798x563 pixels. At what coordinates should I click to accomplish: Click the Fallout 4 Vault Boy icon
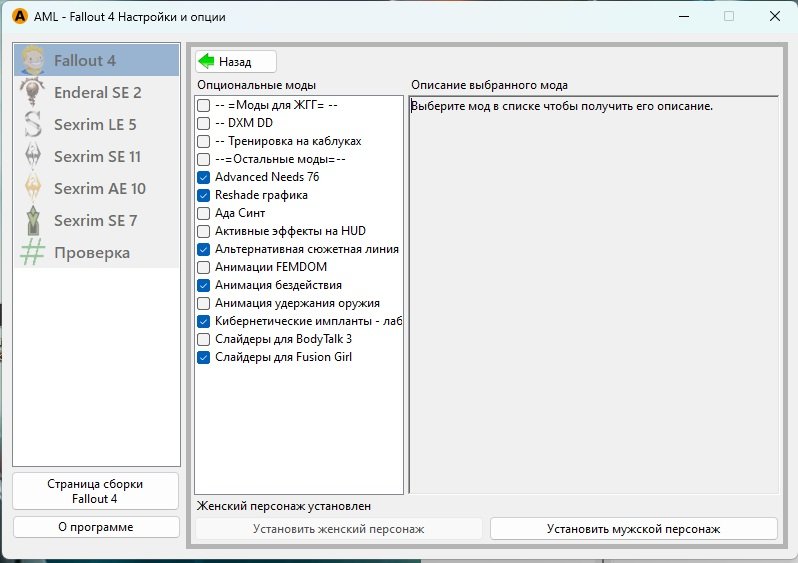pyautogui.click(x=33, y=60)
